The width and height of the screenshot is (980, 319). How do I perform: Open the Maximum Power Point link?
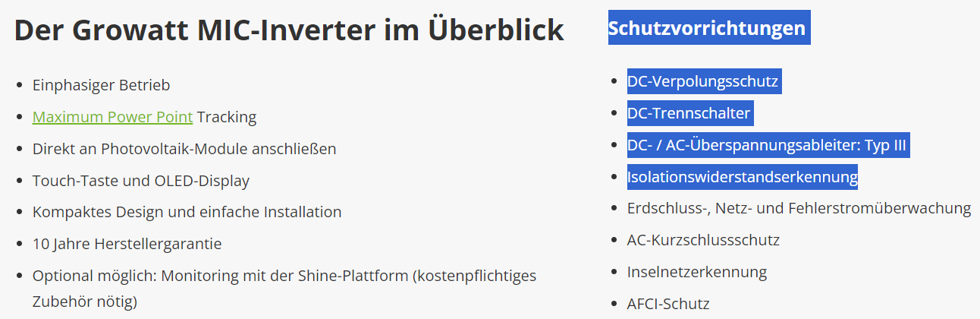click(x=112, y=117)
